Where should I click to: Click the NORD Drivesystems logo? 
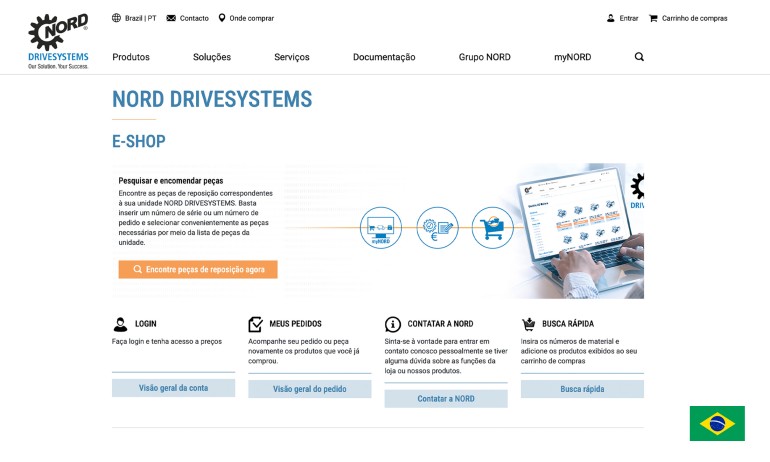(58, 42)
